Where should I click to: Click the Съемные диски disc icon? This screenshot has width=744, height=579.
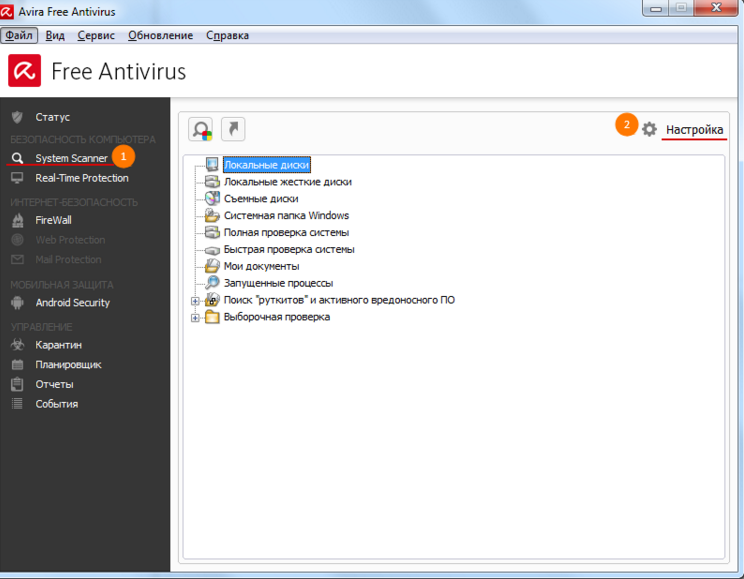click(212, 198)
